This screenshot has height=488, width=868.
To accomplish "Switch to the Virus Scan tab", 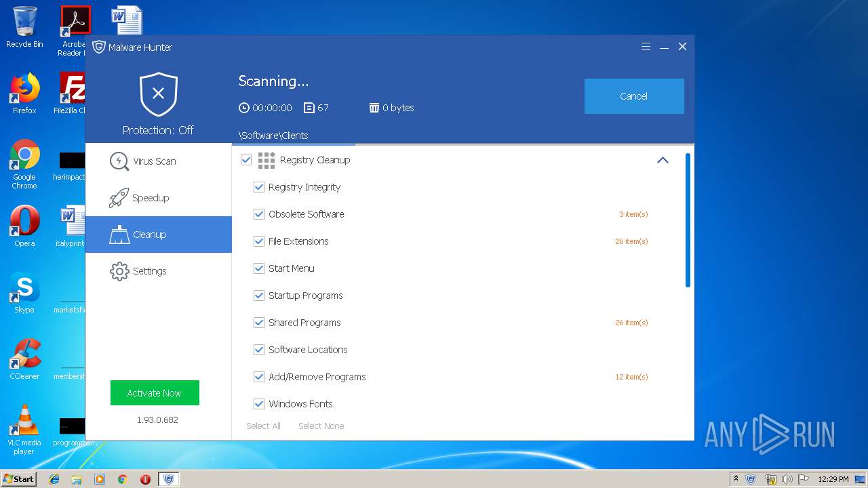I will (159, 161).
